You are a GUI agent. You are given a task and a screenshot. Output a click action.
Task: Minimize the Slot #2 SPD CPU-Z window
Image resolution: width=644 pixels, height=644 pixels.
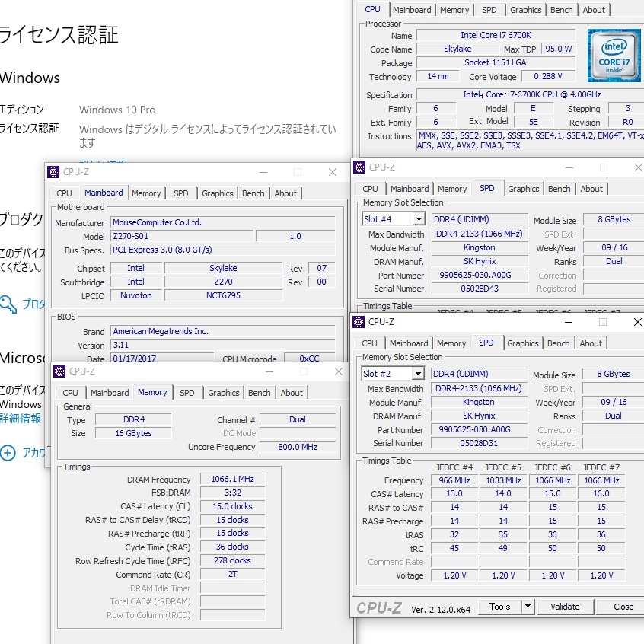[x=569, y=323]
